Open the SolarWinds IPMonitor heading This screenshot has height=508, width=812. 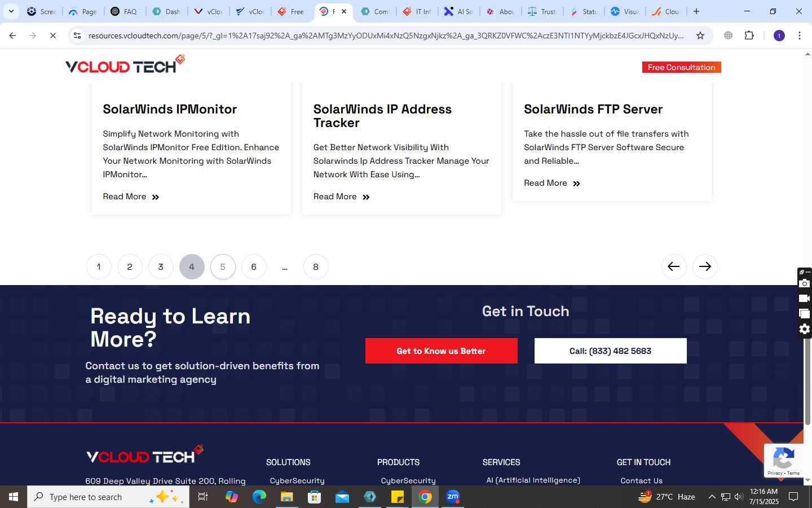[170, 110]
